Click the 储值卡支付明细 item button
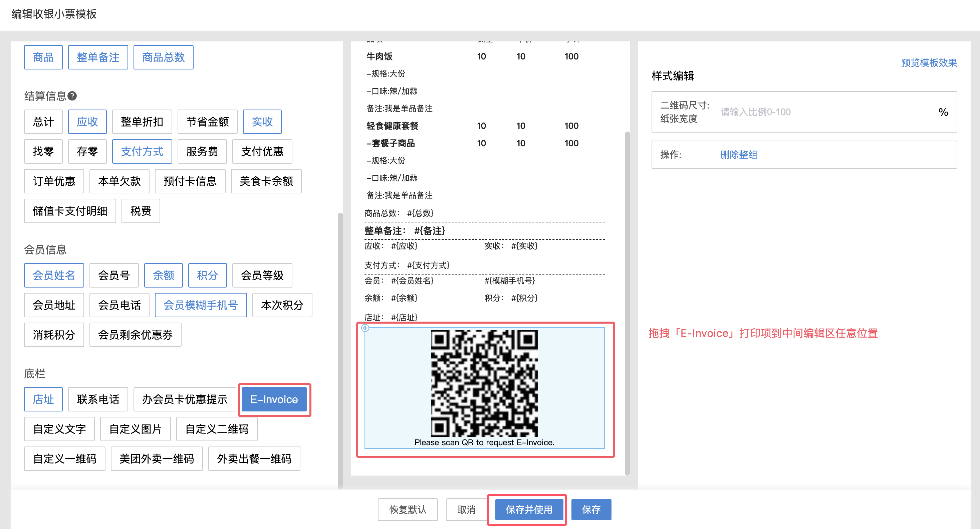The image size is (980, 529). click(x=70, y=211)
